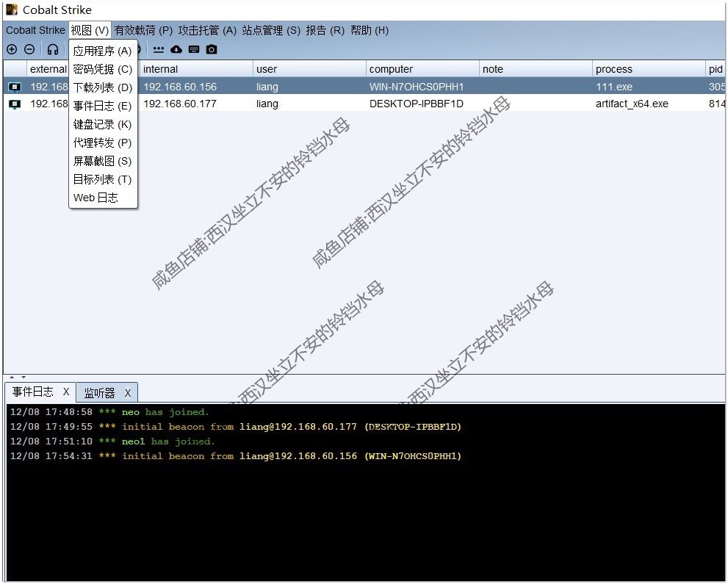
Task: Open the 报告 (R) menu
Action: (325, 30)
